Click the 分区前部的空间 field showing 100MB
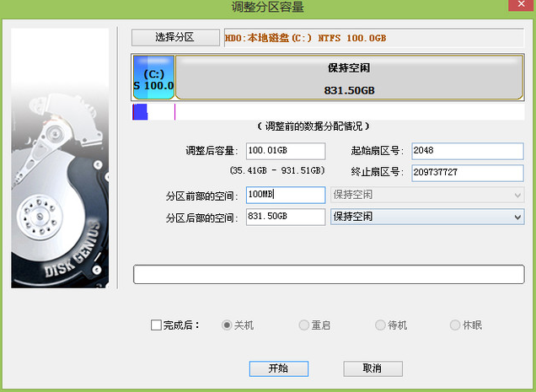The height and width of the screenshot is (392, 536). click(286, 195)
